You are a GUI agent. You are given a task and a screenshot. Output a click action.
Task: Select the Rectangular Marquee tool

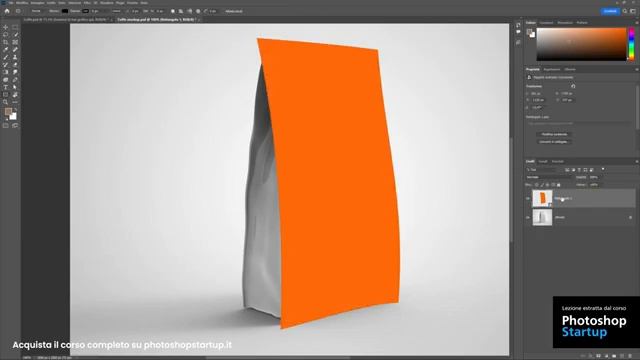(15, 27)
